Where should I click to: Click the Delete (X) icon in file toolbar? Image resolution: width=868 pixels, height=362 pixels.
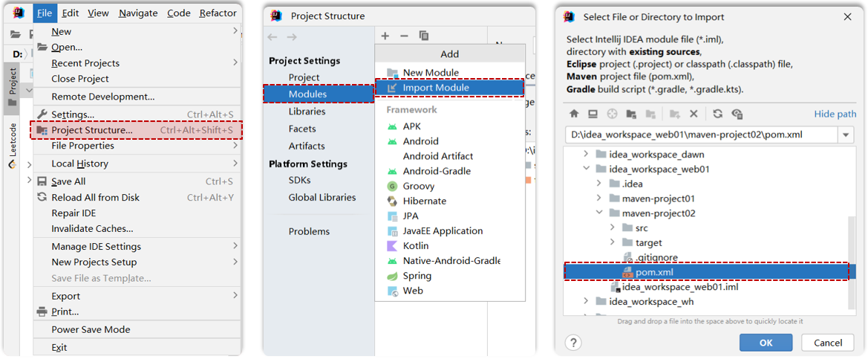click(x=694, y=114)
